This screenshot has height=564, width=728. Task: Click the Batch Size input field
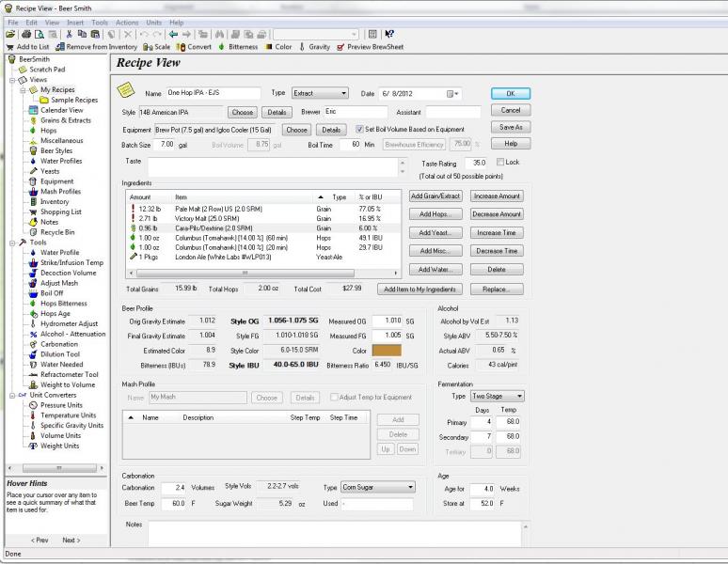(164, 144)
